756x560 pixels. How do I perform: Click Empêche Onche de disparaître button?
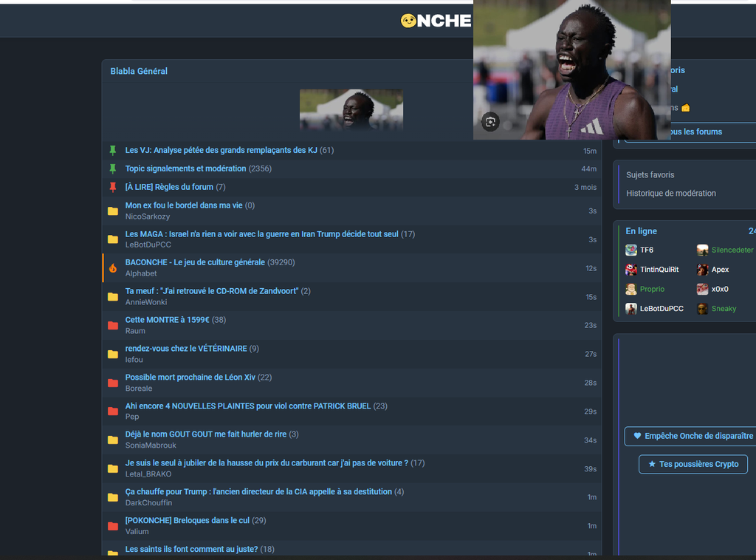tap(693, 436)
